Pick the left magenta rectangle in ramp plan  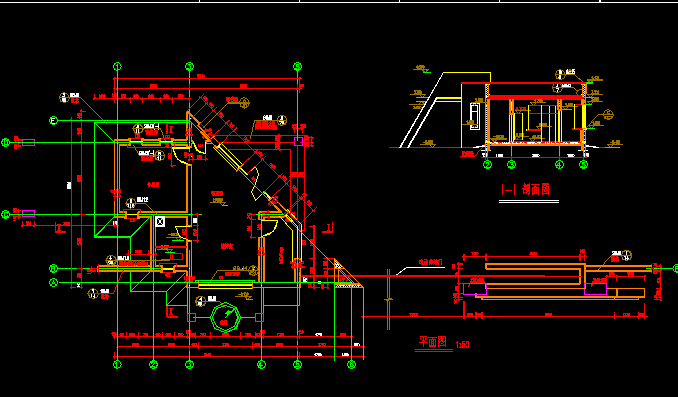(x=475, y=289)
